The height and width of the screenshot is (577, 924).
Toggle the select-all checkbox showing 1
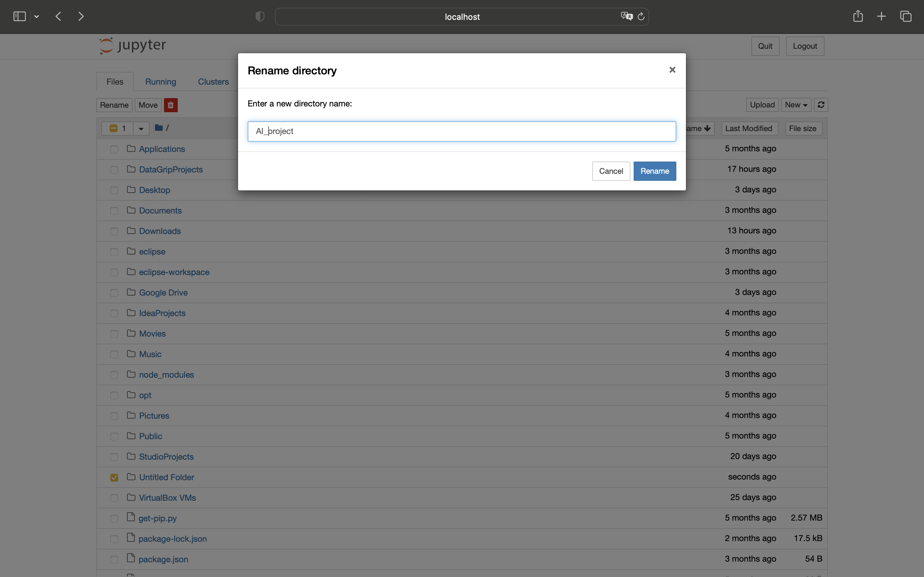point(113,128)
